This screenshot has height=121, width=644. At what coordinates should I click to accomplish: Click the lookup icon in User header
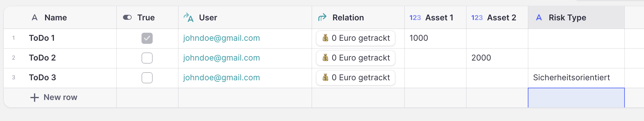(x=188, y=18)
